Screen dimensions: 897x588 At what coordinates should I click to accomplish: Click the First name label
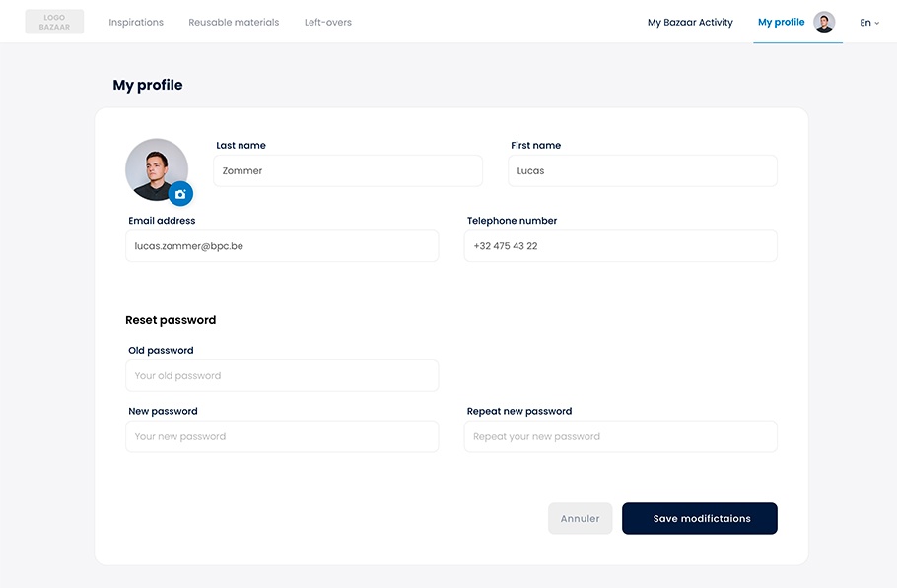pyautogui.click(x=536, y=145)
